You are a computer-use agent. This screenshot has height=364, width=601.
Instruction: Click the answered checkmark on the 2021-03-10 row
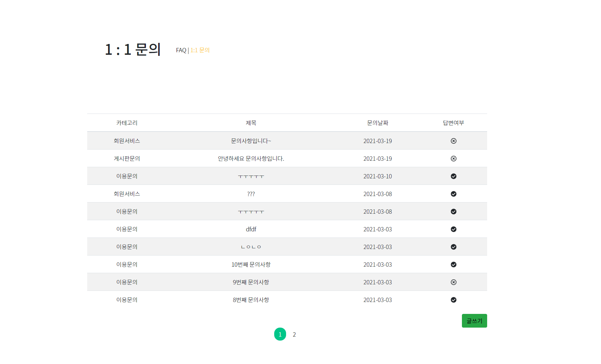pyautogui.click(x=453, y=176)
